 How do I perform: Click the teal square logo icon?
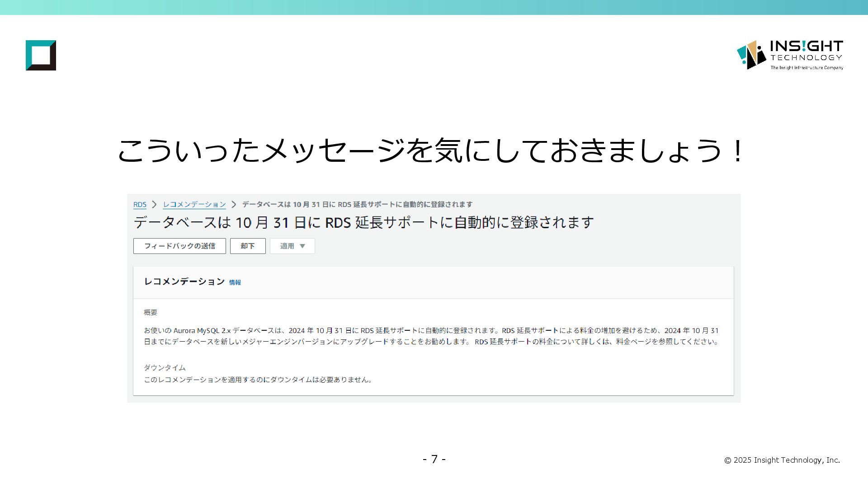pos(41,55)
